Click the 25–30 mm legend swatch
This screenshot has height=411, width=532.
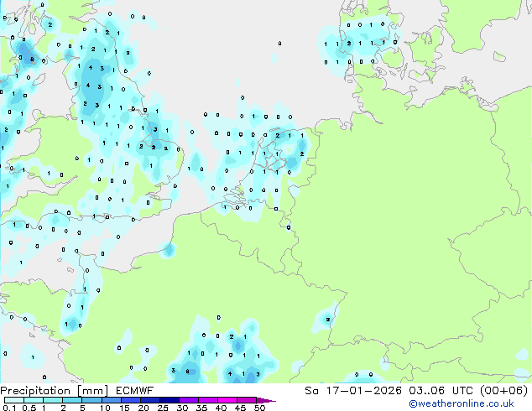tap(169, 400)
